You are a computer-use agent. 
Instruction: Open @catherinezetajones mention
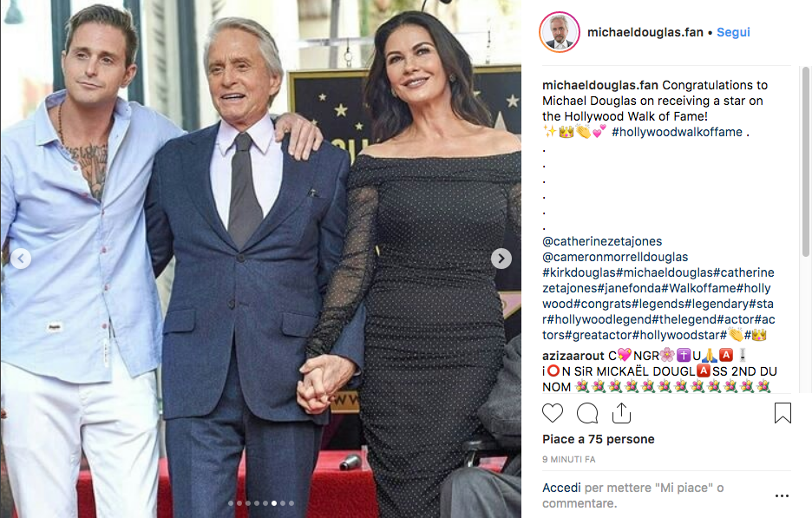602,241
